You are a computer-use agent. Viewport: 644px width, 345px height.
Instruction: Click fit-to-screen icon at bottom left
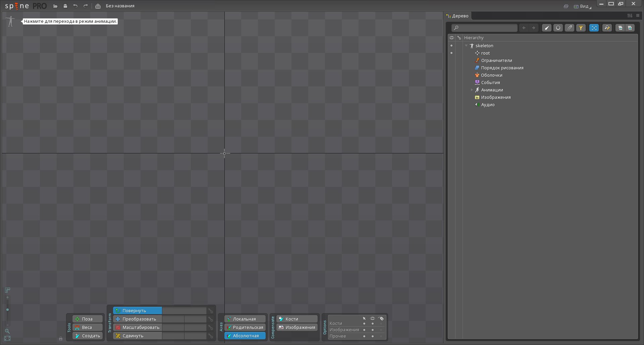(7, 338)
